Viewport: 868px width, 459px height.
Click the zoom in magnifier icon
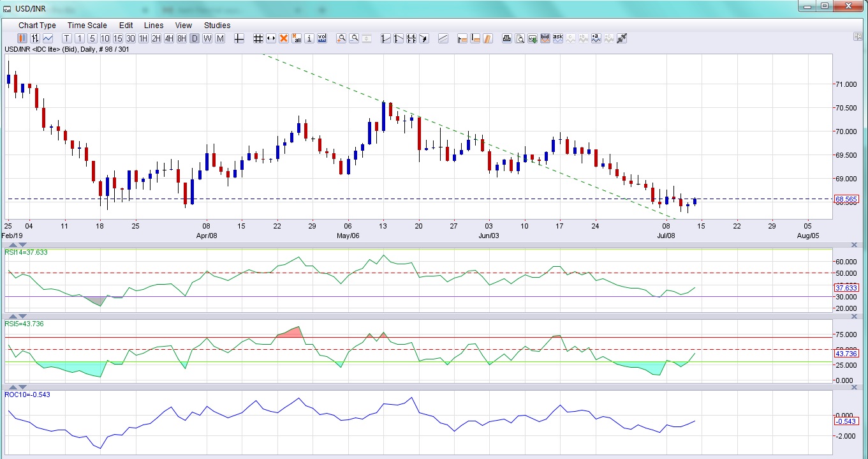click(x=341, y=38)
